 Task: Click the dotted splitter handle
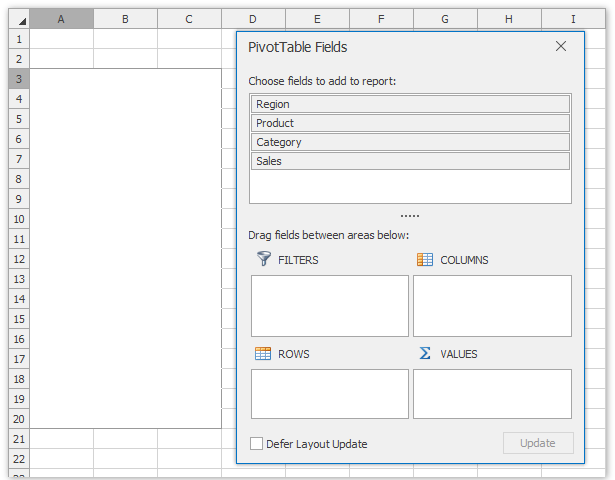pyautogui.click(x=410, y=216)
